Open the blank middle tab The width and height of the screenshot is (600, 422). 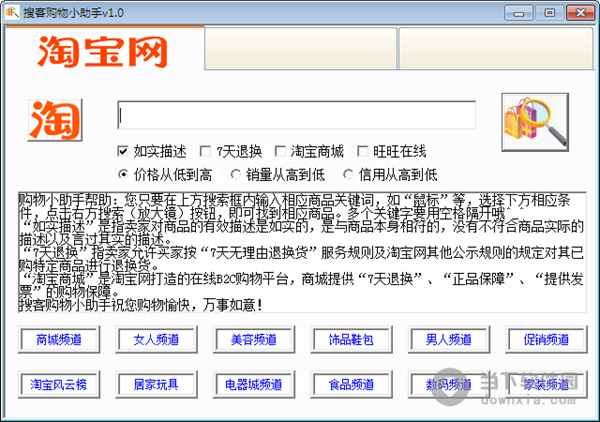click(x=301, y=49)
